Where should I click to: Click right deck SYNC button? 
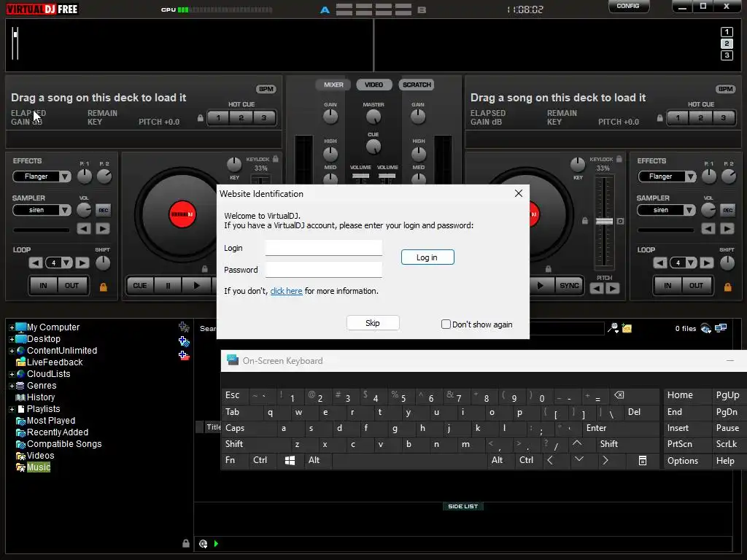click(x=569, y=286)
